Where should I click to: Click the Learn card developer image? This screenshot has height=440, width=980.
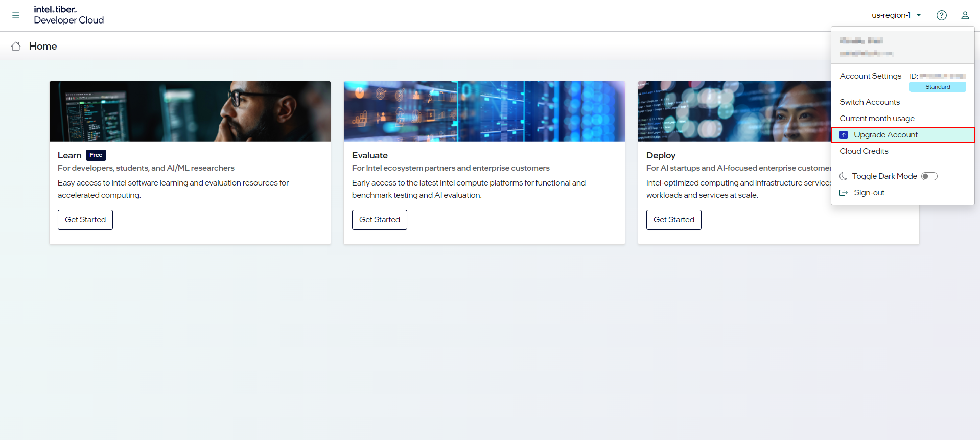pyautogui.click(x=190, y=111)
